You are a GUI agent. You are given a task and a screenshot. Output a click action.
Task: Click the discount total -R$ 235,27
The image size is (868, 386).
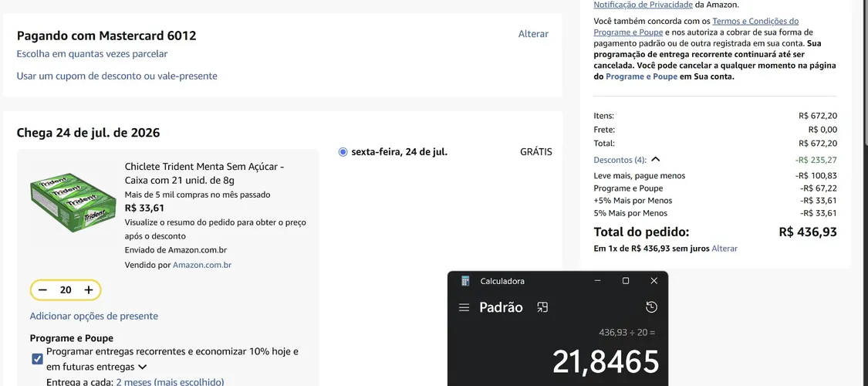click(x=816, y=160)
